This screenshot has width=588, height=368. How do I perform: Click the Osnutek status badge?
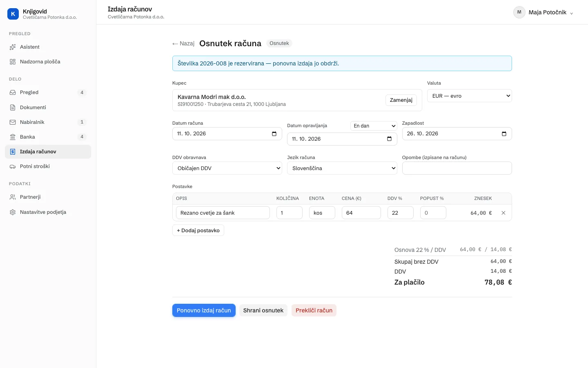[279, 43]
